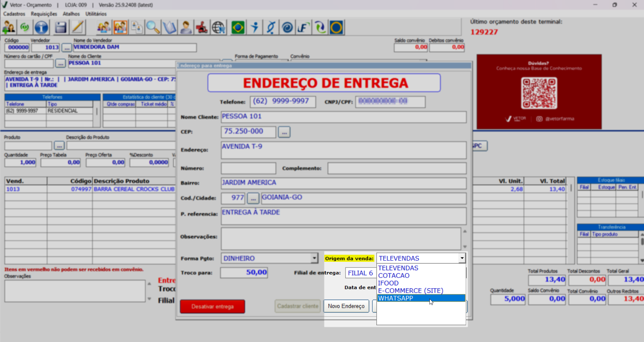Click the card/CPF lookup ellipsis button
This screenshot has height=342, width=644.
point(60,63)
